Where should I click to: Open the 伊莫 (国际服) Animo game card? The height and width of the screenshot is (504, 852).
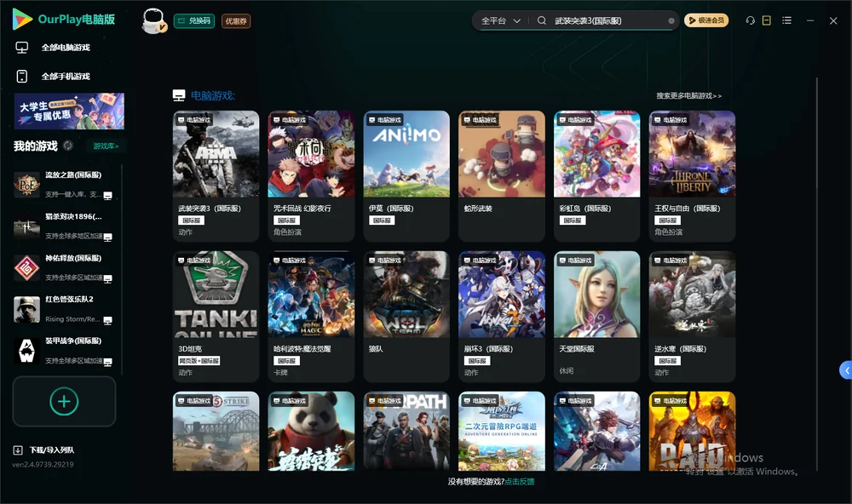tap(406, 176)
